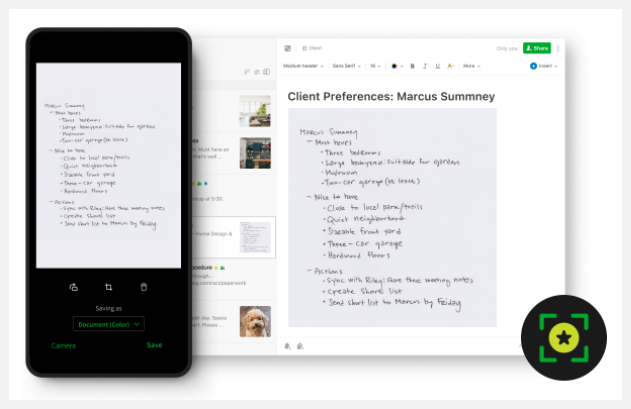Click the sort notes icon

[x=247, y=72]
